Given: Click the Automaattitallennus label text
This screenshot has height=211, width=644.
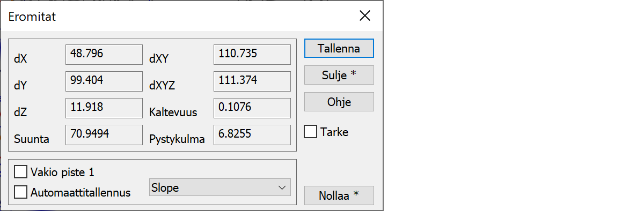Looking at the screenshot, I should coord(81,193).
